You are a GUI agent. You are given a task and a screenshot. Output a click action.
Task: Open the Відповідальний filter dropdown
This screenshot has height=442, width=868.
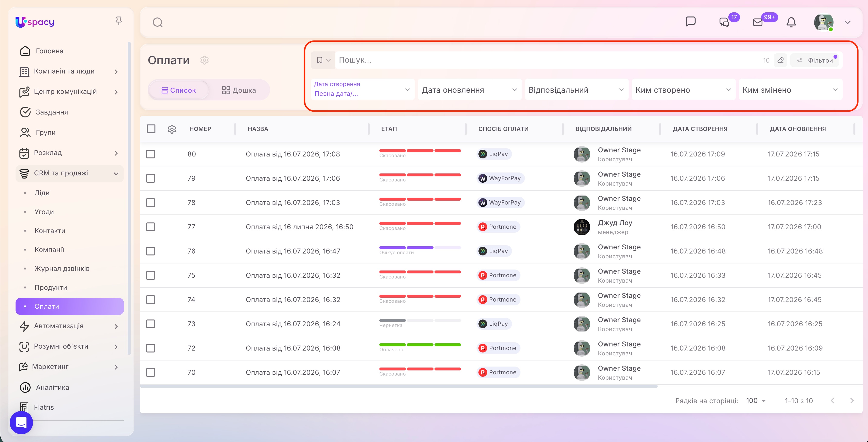coord(576,90)
